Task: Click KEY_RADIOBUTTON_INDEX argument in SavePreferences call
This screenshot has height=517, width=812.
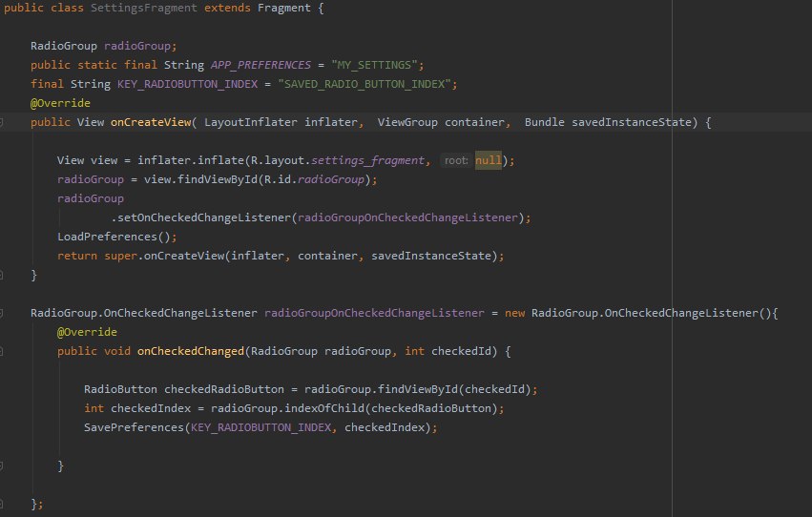Action: pos(261,427)
